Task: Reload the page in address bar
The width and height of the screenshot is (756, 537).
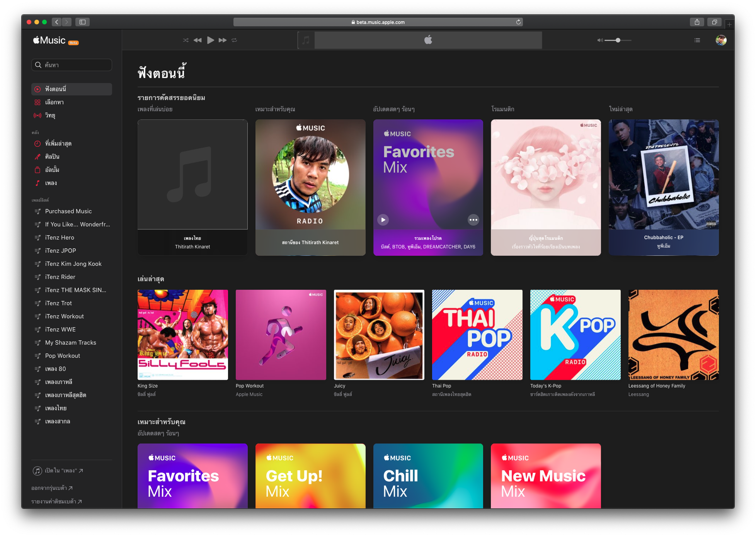Action: [x=518, y=22]
